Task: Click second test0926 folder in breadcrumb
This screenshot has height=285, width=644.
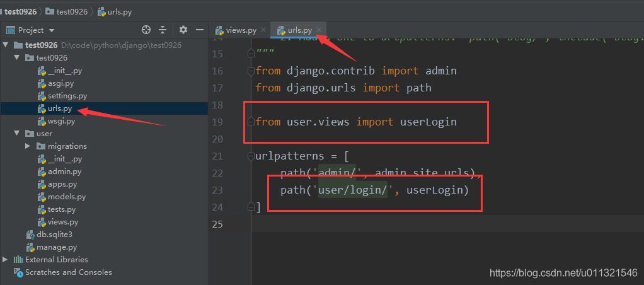Action: click(x=67, y=12)
